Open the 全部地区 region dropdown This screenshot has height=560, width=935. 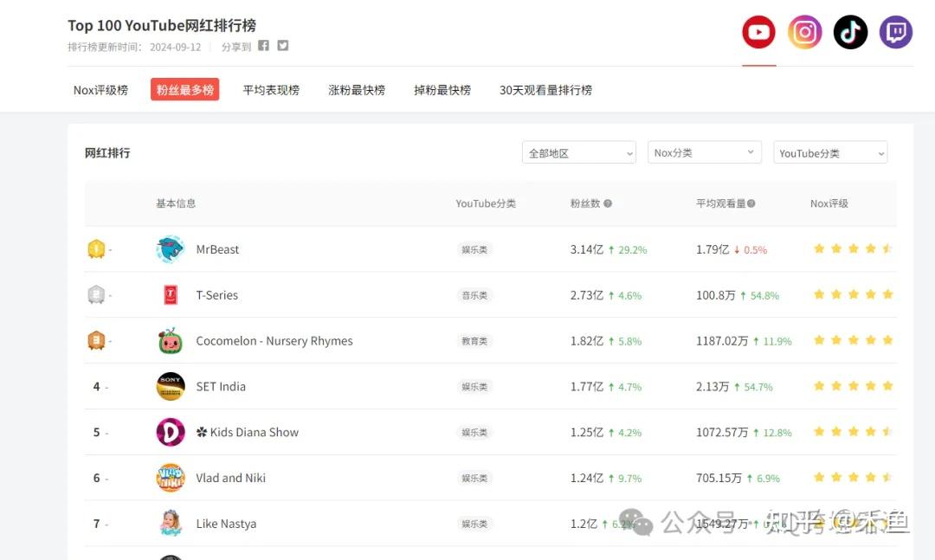(579, 152)
